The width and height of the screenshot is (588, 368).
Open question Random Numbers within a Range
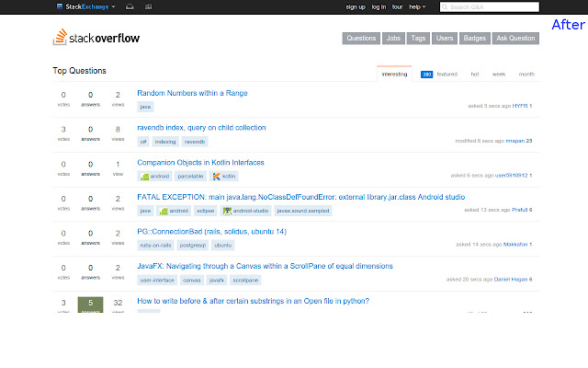click(x=192, y=93)
